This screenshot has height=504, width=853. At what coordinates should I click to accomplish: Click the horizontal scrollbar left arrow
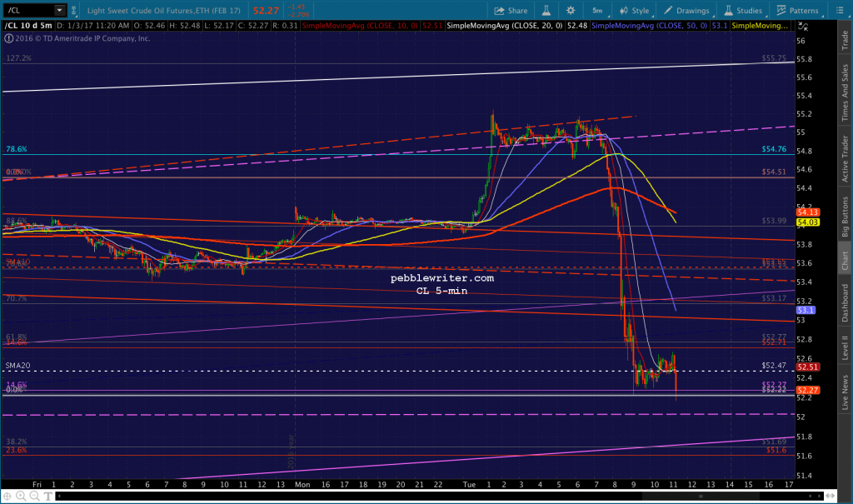(x=59, y=496)
